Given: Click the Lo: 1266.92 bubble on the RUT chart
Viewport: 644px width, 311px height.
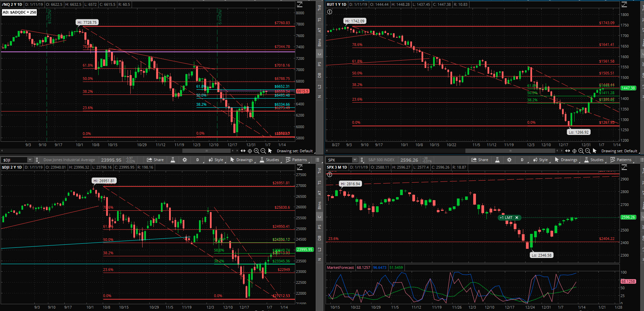Looking at the screenshot, I should click(579, 132).
